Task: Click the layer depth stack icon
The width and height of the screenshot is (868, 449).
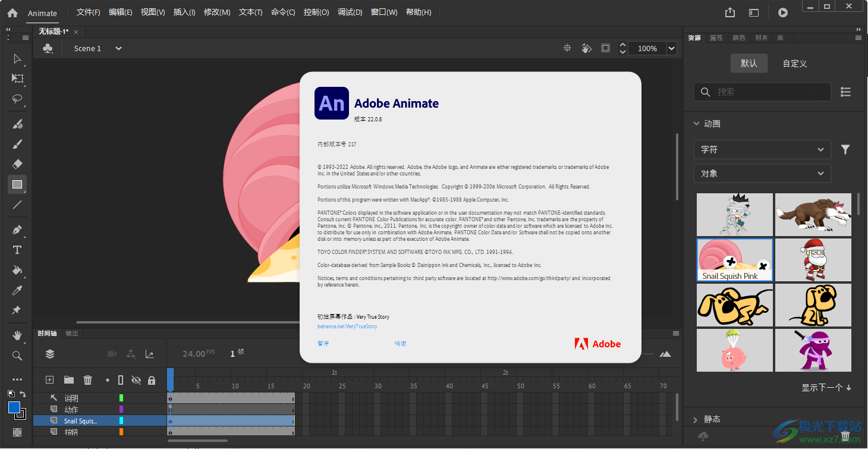Action: click(50, 354)
